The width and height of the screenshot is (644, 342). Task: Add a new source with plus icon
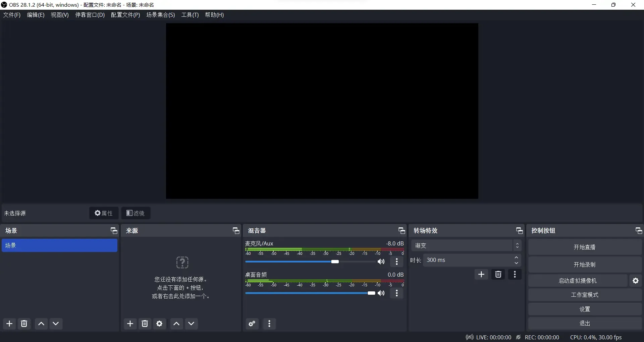(130, 324)
